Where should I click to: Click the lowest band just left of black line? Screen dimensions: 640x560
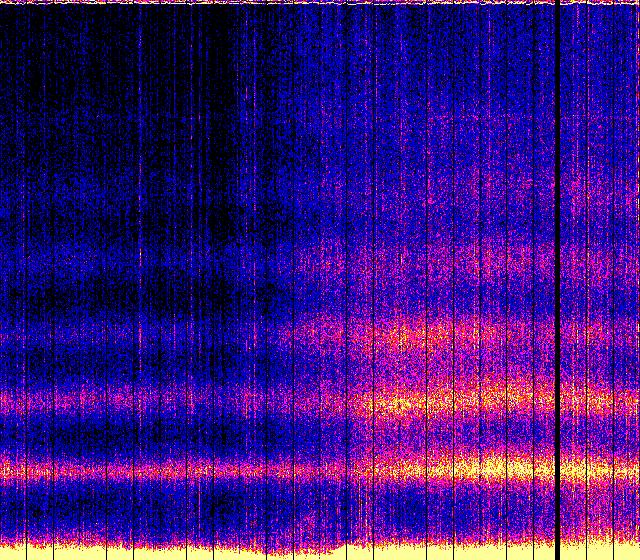[x=540, y=468]
